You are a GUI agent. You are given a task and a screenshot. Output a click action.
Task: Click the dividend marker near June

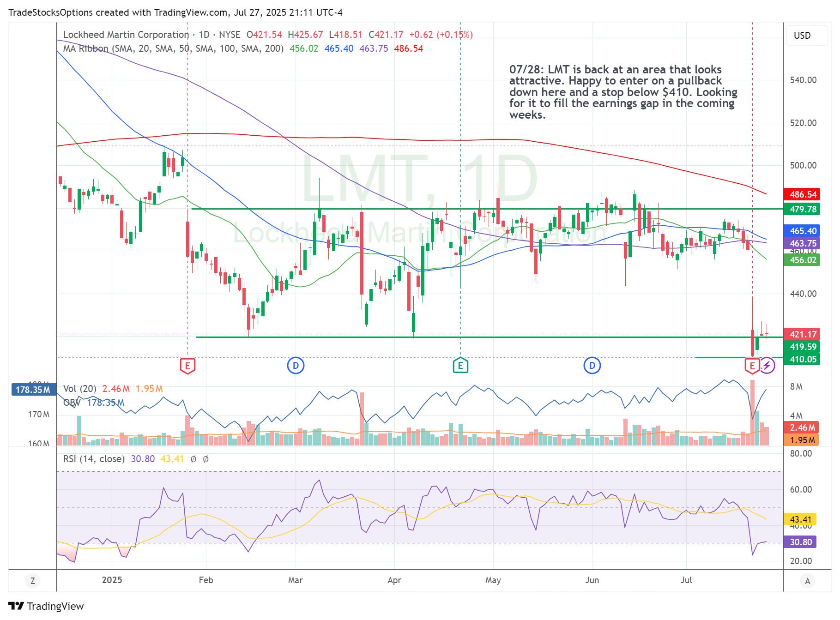coord(592,366)
